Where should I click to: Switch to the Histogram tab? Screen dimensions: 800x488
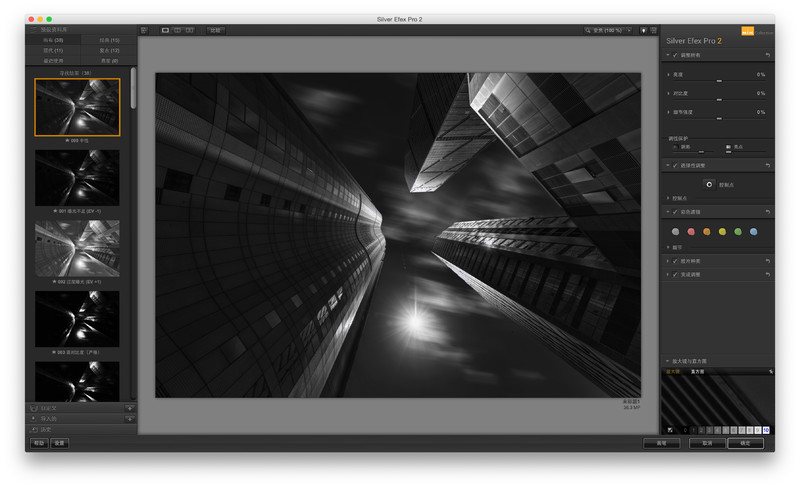pos(697,372)
